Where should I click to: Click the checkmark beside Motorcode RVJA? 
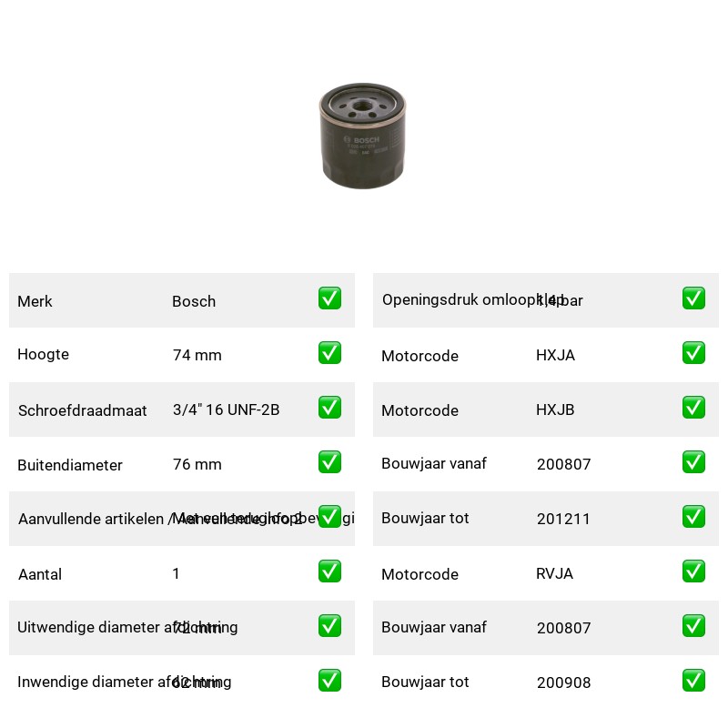pyautogui.click(x=693, y=571)
